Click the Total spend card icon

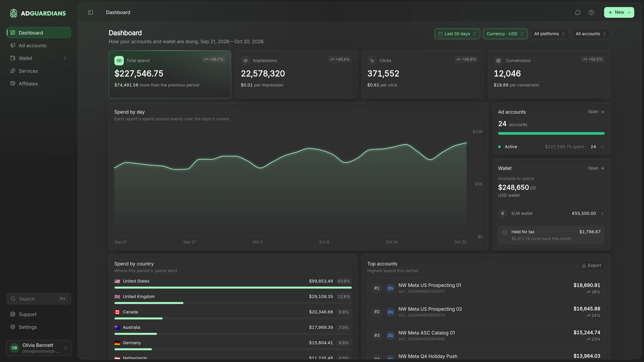119,61
